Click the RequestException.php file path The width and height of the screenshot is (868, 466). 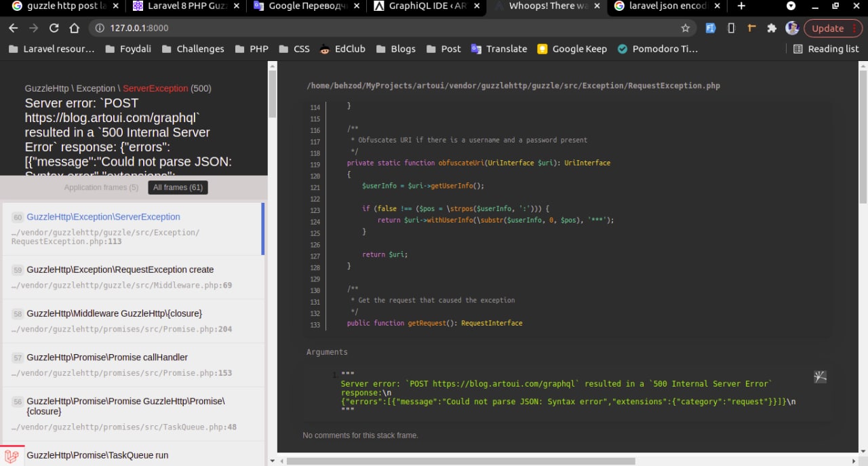point(513,86)
